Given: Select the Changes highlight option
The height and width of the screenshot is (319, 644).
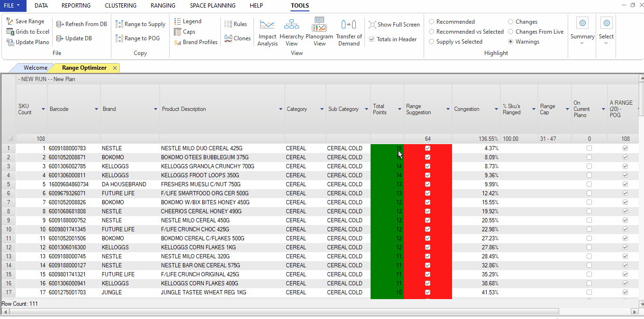Looking at the screenshot, I should 510,22.
